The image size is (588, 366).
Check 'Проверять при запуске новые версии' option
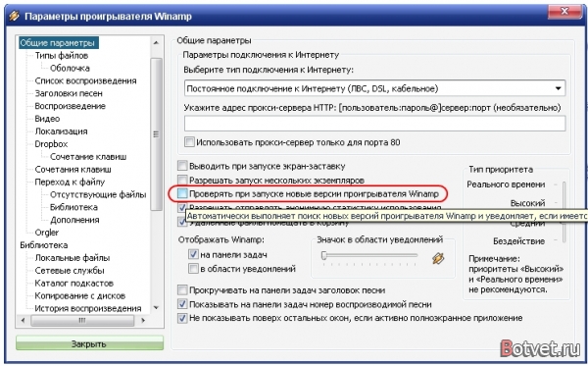click(182, 194)
